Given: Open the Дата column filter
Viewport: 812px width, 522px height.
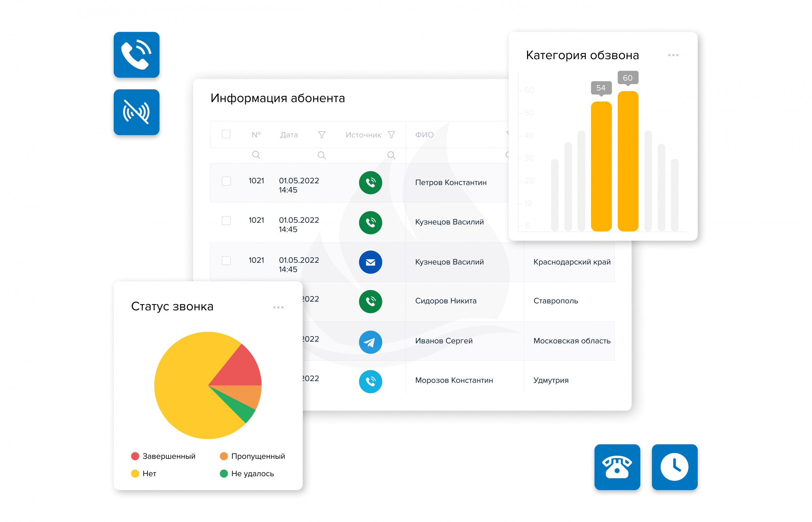Looking at the screenshot, I should 322,135.
